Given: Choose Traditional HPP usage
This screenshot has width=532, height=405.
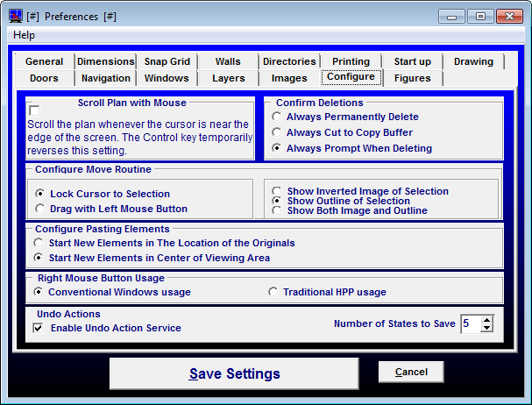Looking at the screenshot, I should [x=327, y=292].
